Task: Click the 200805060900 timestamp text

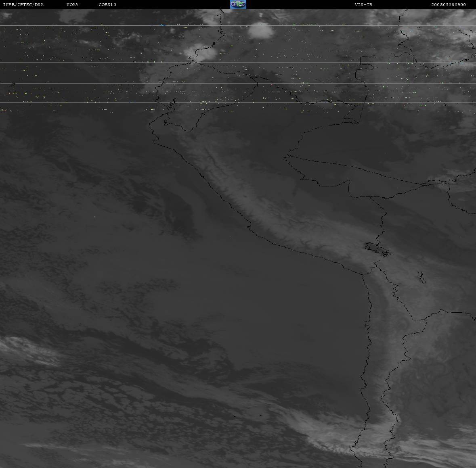Action: 449,4
